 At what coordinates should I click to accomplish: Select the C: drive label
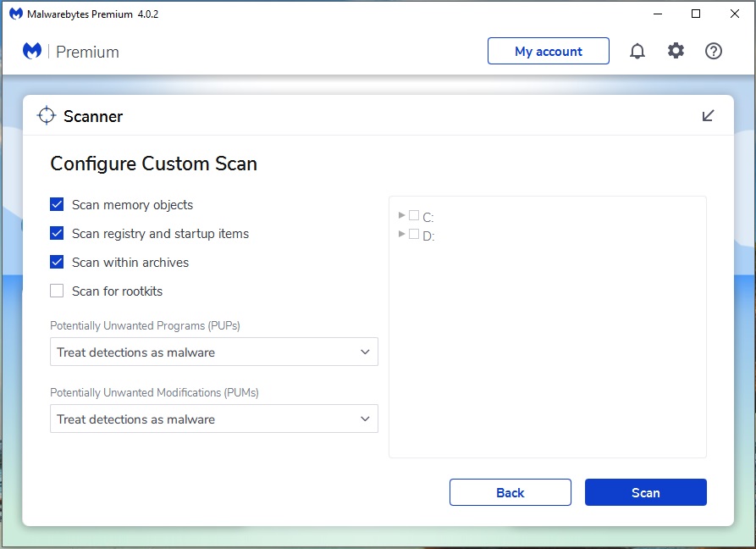click(428, 218)
